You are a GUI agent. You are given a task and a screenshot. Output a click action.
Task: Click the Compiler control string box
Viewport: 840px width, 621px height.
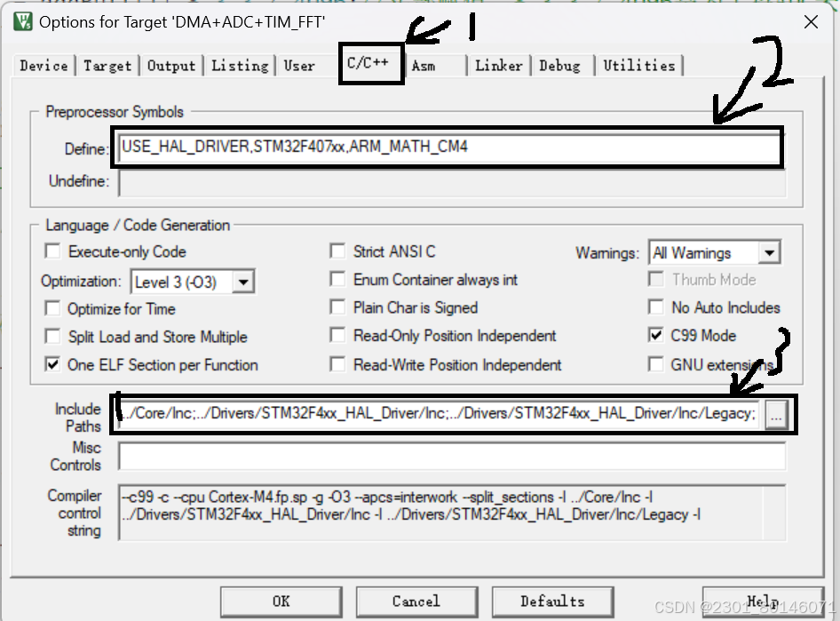452,513
